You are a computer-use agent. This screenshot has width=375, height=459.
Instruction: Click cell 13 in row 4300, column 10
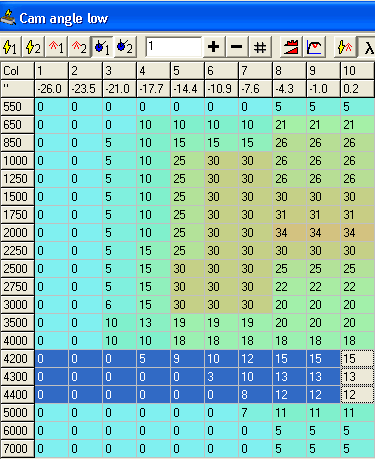click(358, 377)
